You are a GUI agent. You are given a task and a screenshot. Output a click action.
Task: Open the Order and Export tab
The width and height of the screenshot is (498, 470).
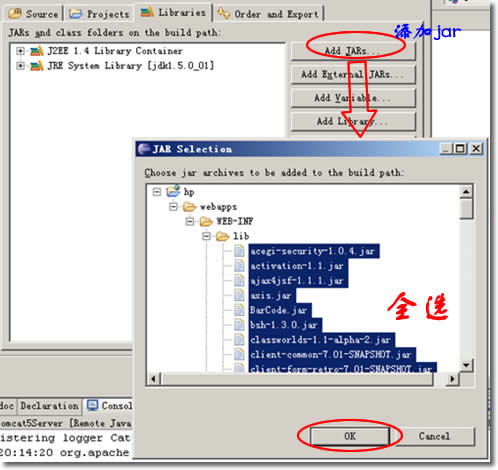point(269,14)
